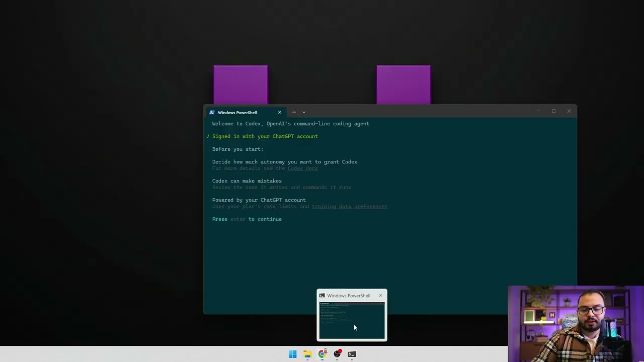Close the PowerShell taskbar preview
The image size is (644, 362).
pos(380,296)
